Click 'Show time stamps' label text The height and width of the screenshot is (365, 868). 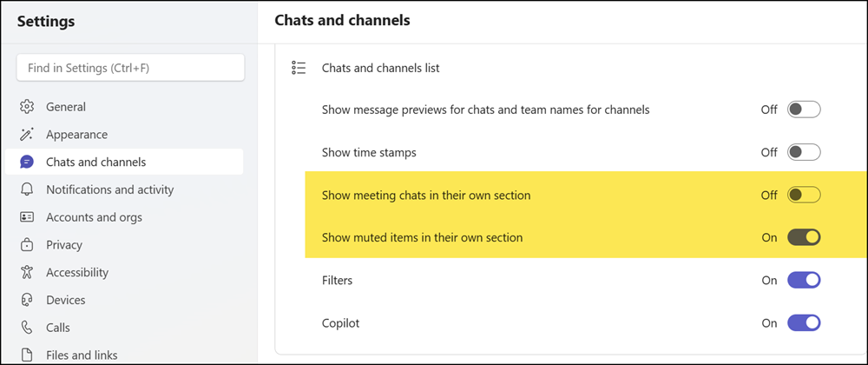(369, 152)
